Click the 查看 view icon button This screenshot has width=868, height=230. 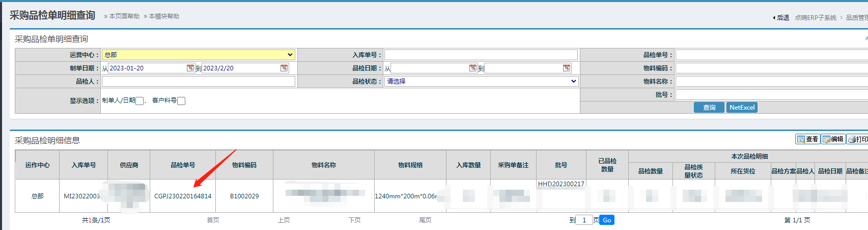click(x=807, y=139)
